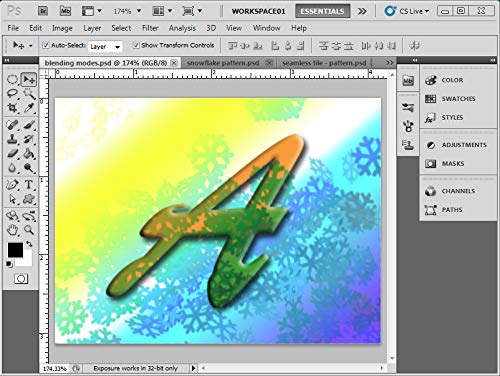This screenshot has height=376, width=500.
Task: Open the SWATCHES panel
Action: (458, 99)
